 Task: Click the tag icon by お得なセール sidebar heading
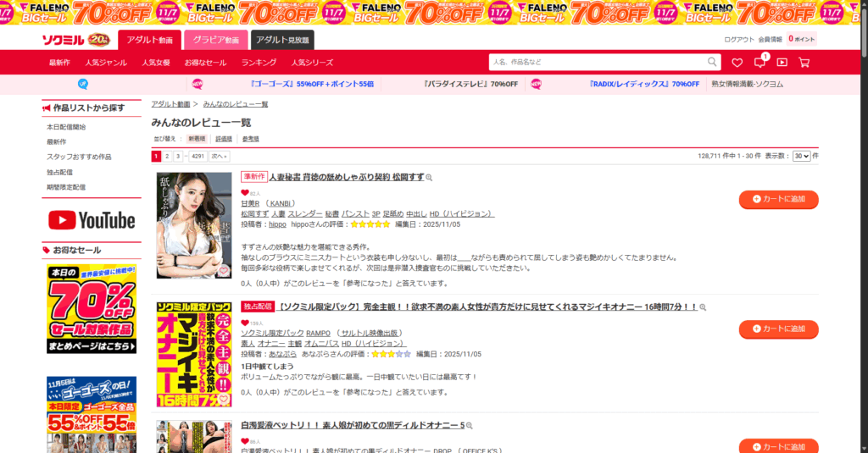pyautogui.click(x=47, y=250)
